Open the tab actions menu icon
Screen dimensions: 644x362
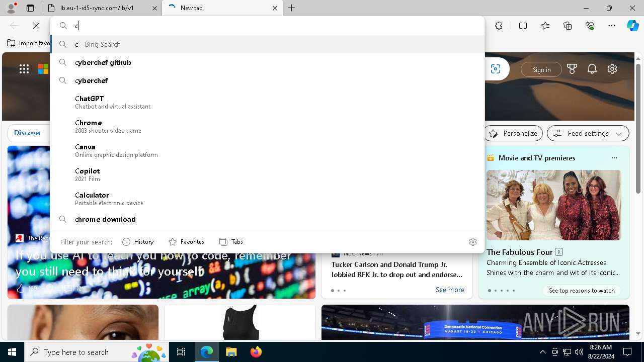(30, 8)
